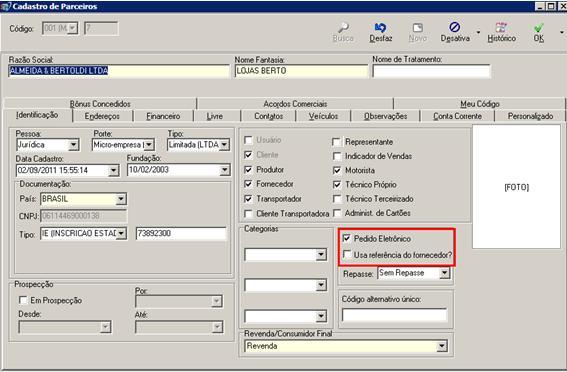Switch to the Endereços tab
This screenshot has height=372, width=567.
point(102,116)
